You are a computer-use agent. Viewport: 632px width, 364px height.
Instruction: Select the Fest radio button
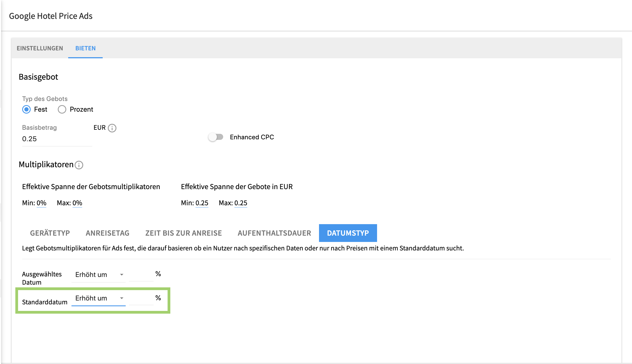pyautogui.click(x=27, y=109)
